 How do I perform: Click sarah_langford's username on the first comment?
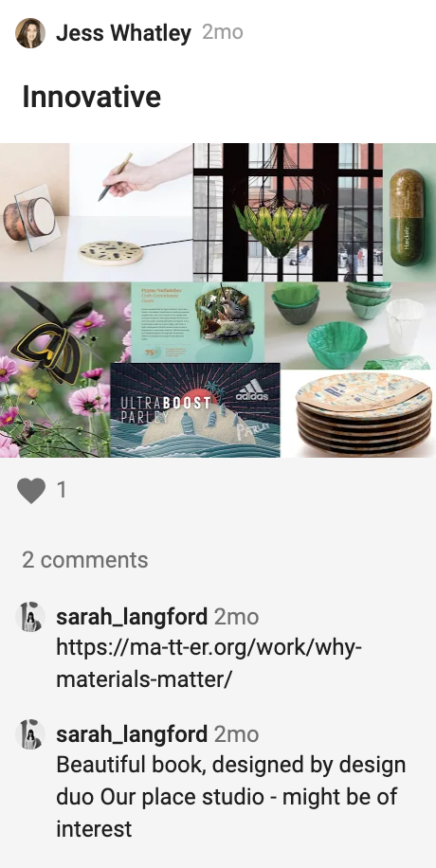(132, 617)
